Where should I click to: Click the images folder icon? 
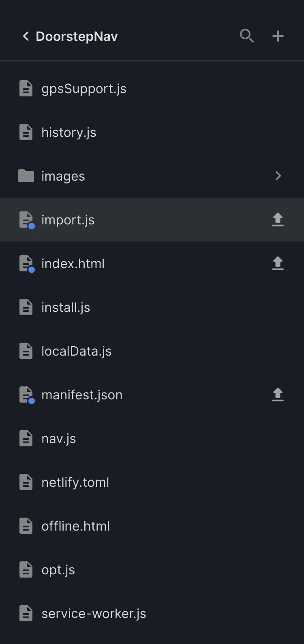point(26,176)
